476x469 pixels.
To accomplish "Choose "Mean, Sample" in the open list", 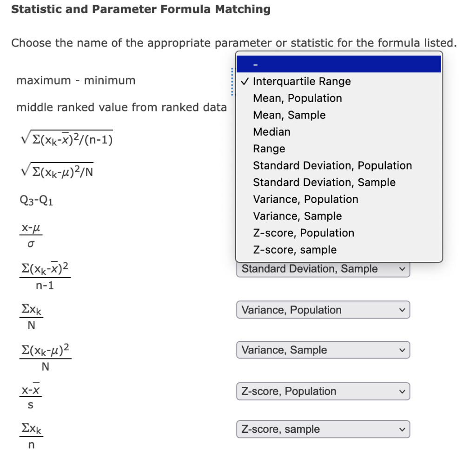I will pos(289,115).
